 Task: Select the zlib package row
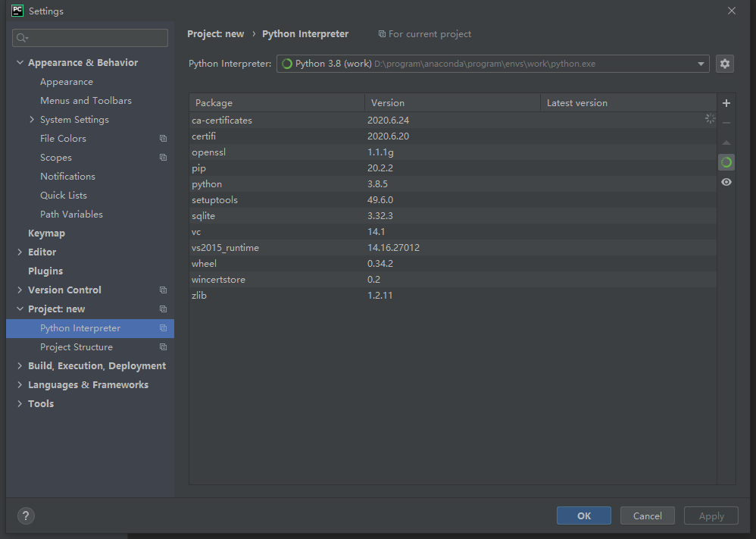453,296
